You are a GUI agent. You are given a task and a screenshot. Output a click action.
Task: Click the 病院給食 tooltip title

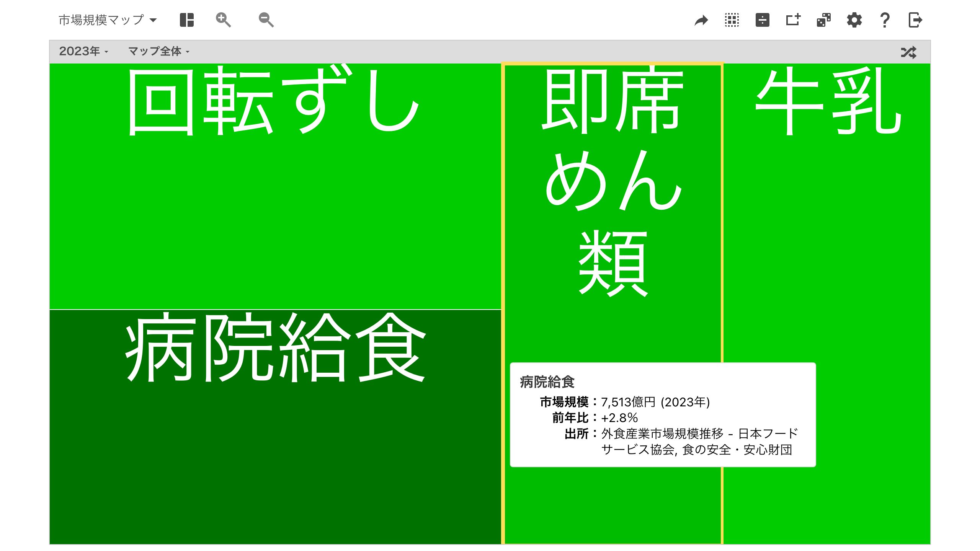tap(547, 382)
